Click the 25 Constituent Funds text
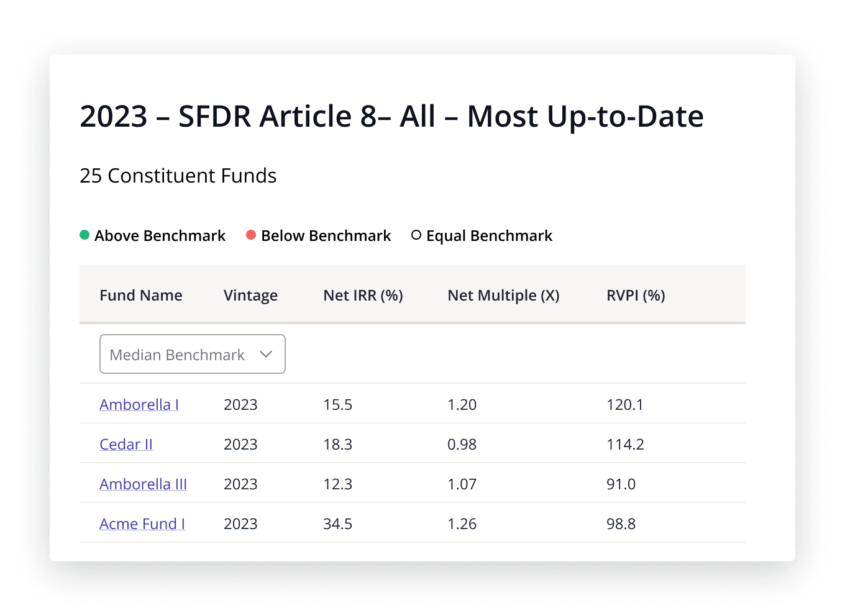The image size is (845, 616). click(178, 175)
